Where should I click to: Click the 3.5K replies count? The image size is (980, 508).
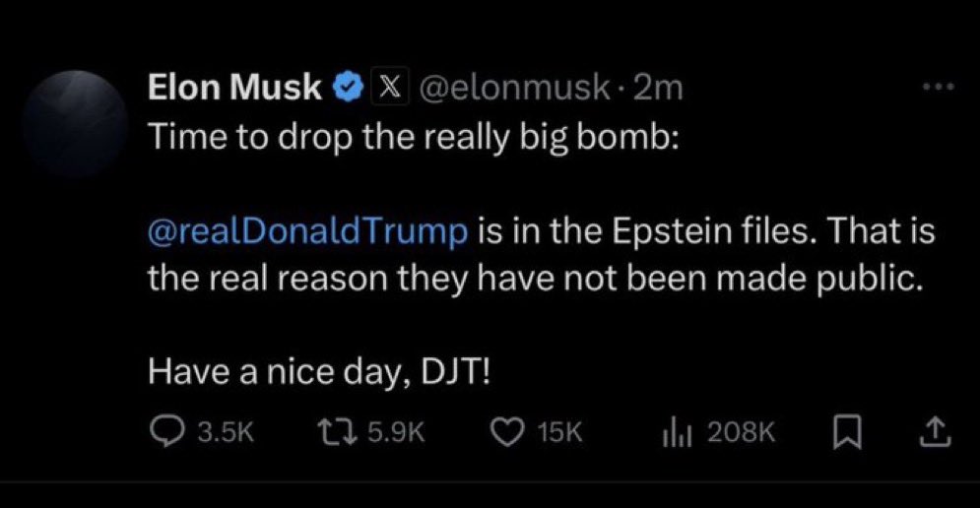pyautogui.click(x=226, y=432)
